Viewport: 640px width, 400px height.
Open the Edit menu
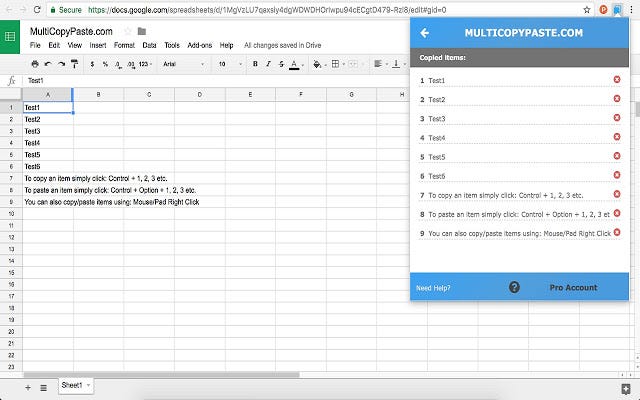54,45
